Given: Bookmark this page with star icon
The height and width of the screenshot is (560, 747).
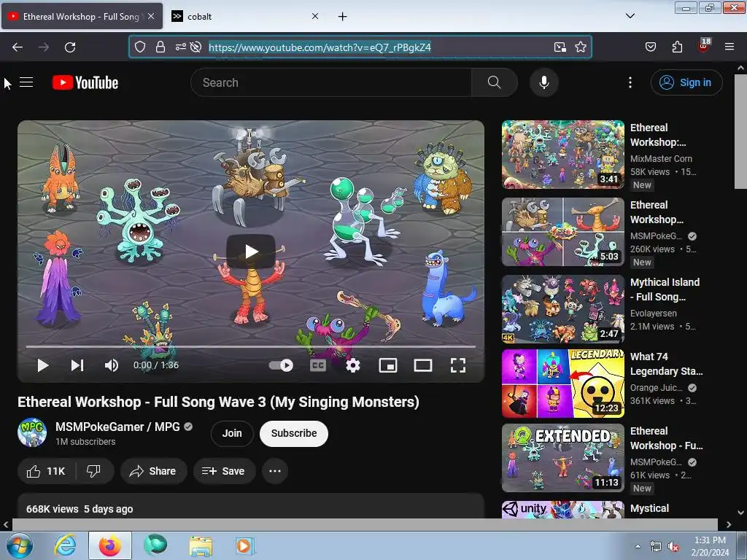Looking at the screenshot, I should pos(580,47).
